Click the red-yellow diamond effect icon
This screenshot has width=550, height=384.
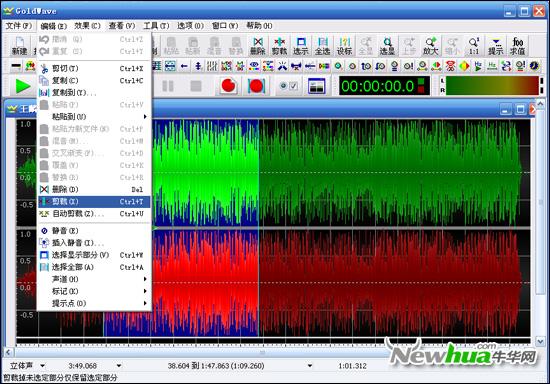(464, 66)
